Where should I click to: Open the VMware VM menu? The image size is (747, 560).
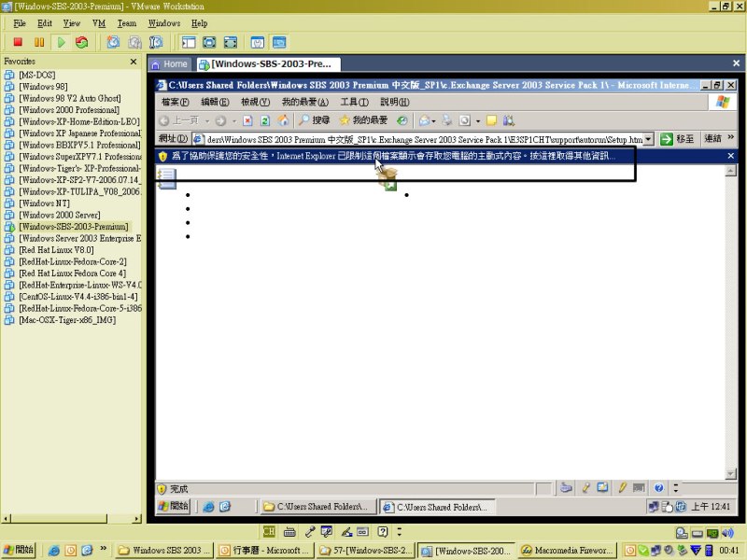99,23
